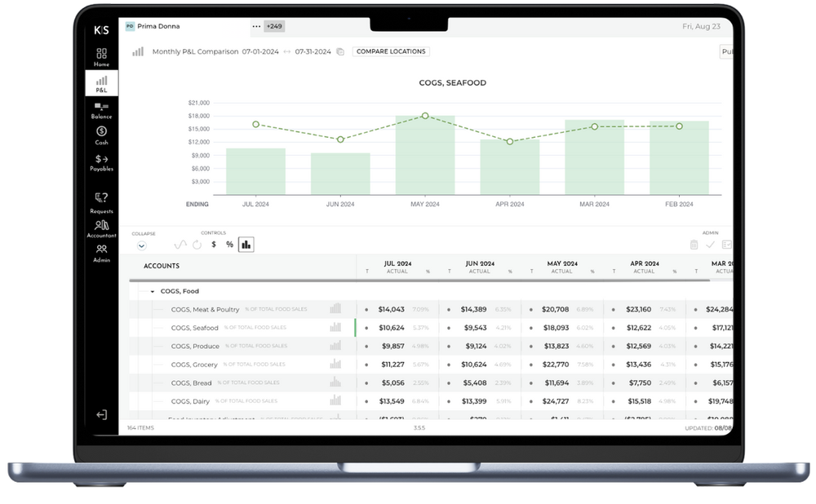This screenshot has height=504, width=816.
Task: Click the copy icon next to the date range
Action: pos(341,51)
